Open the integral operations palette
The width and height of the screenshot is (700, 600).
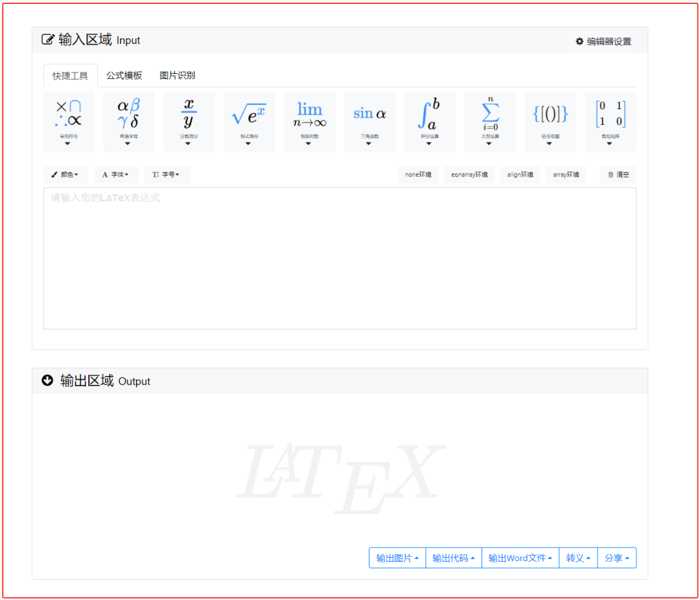coord(430,121)
